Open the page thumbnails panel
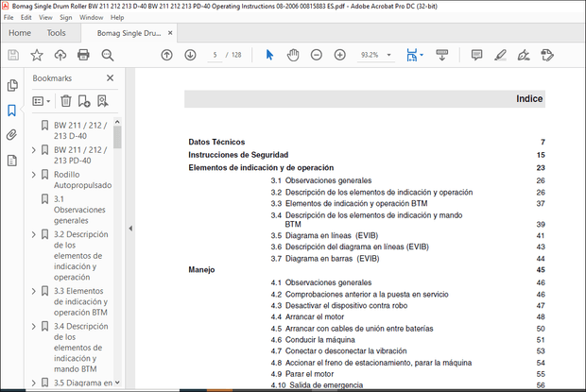This screenshot has height=392, width=586. click(12, 86)
